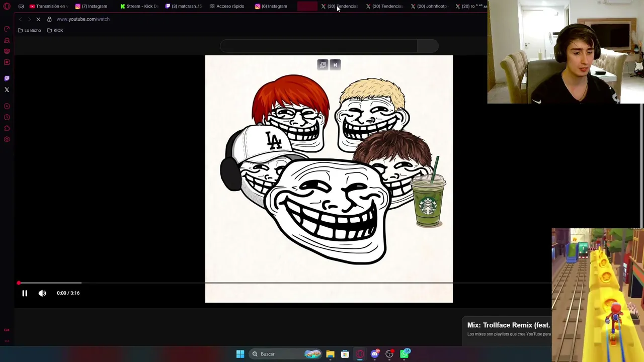Open File Explorer from taskbar
This screenshot has height=362, width=644.
pyautogui.click(x=330, y=354)
